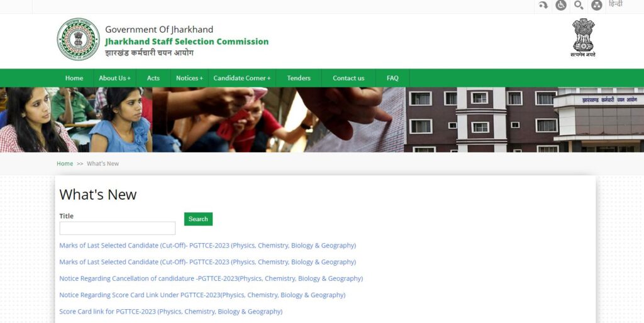The height and width of the screenshot is (323, 644).
Task: Click the Government Of Jharkhand header text
Action: (x=159, y=30)
